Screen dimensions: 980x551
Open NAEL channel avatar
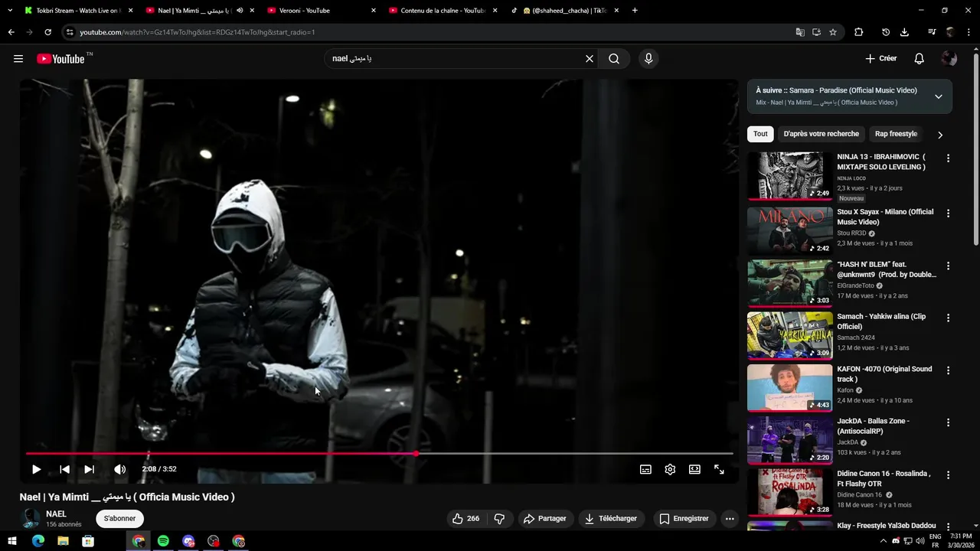(31, 519)
